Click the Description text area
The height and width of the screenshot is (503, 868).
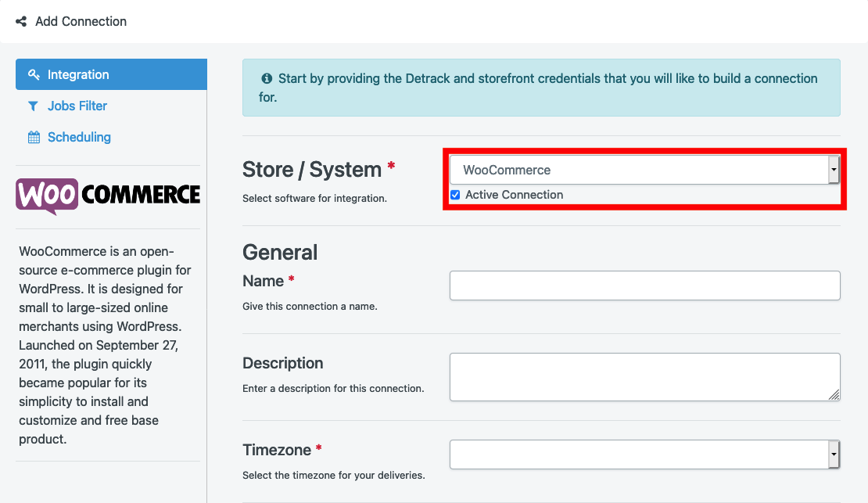(645, 377)
